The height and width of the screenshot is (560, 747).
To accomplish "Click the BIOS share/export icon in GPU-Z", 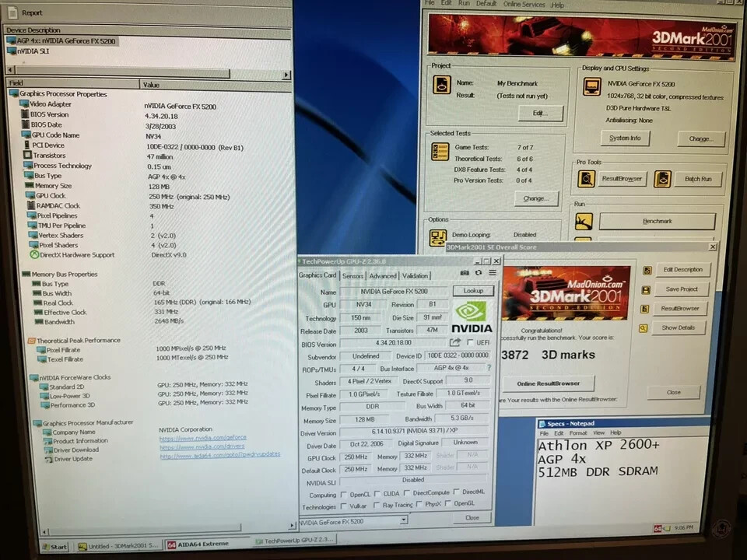I will [x=455, y=342].
